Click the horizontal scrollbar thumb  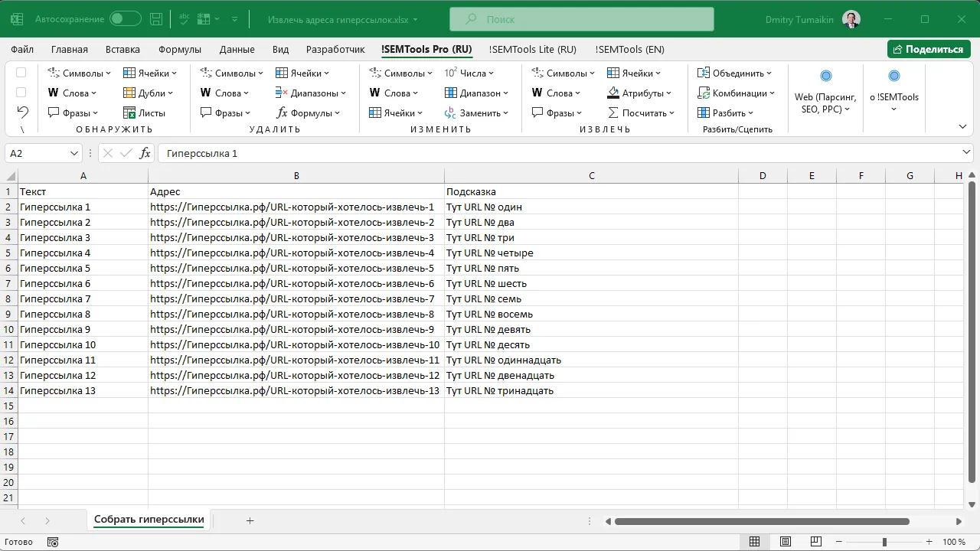click(762, 521)
